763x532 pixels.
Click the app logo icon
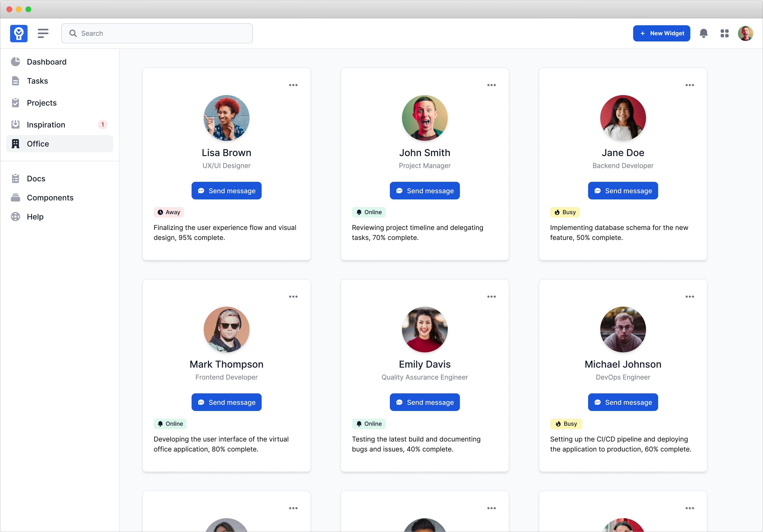tap(19, 33)
